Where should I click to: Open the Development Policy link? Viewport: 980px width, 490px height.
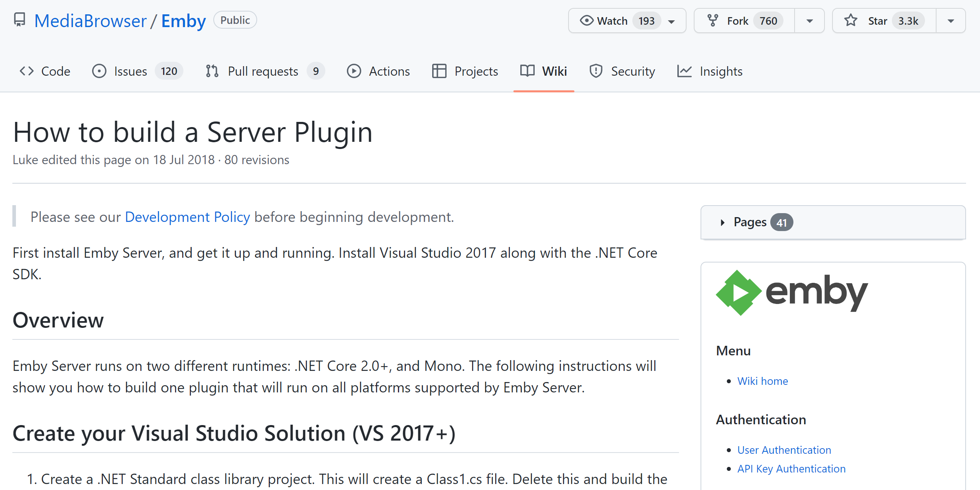pos(187,217)
